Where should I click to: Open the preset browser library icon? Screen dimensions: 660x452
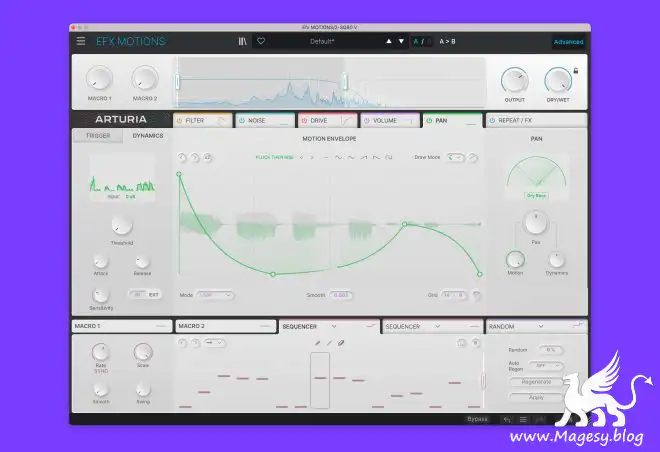[x=243, y=41]
